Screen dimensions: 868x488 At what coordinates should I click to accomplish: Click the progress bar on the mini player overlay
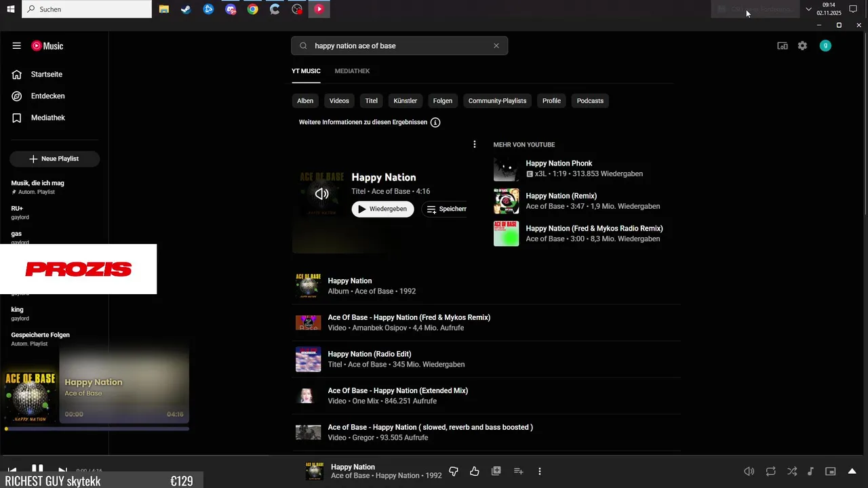coord(98,428)
